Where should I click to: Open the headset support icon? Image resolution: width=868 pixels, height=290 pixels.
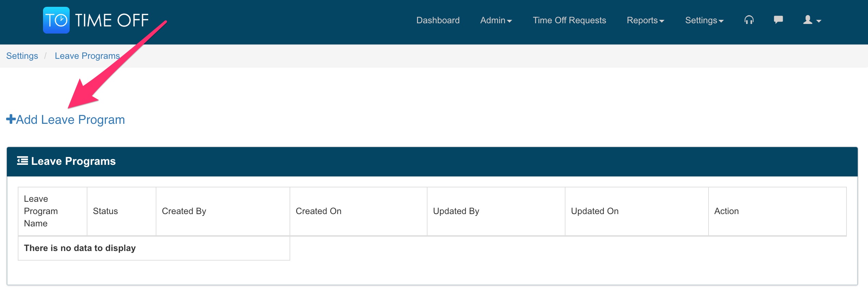coord(749,20)
